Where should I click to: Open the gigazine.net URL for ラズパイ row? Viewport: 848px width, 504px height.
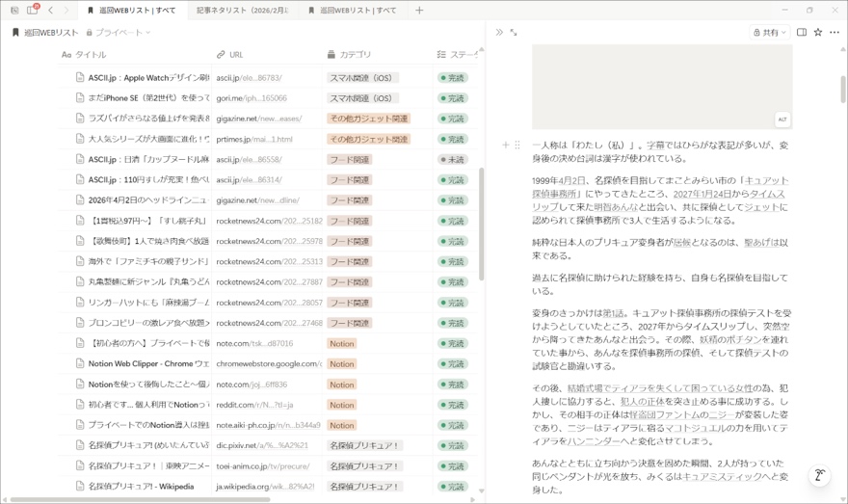(x=258, y=119)
